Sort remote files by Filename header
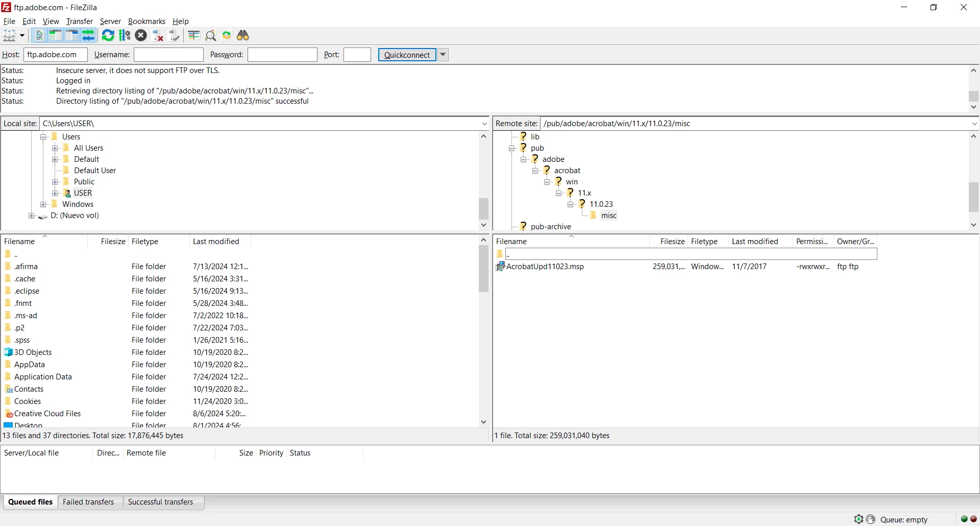This screenshot has height=526, width=980. (571, 242)
